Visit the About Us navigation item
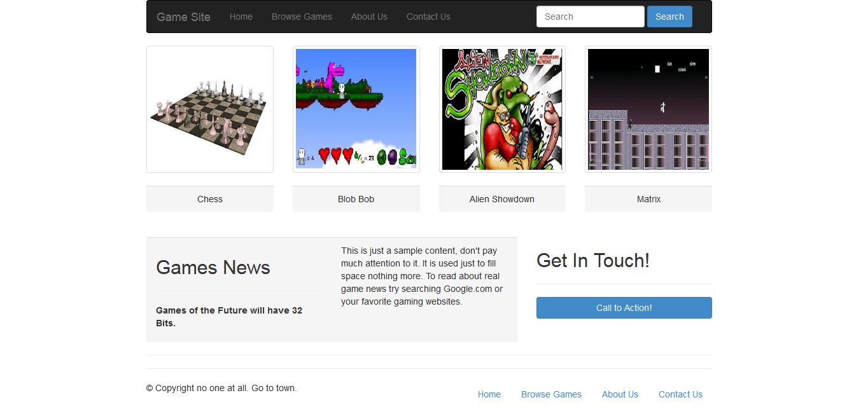This screenshot has width=868, height=407. pos(369,17)
